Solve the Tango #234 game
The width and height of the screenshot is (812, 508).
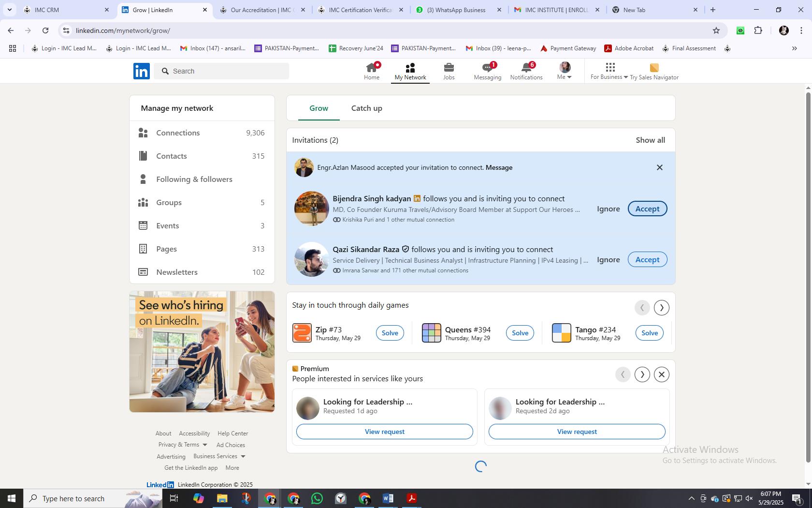click(649, 333)
